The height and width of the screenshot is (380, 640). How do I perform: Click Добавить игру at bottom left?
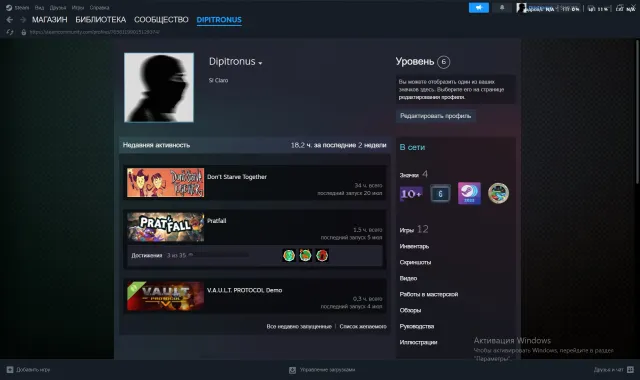click(x=28, y=370)
